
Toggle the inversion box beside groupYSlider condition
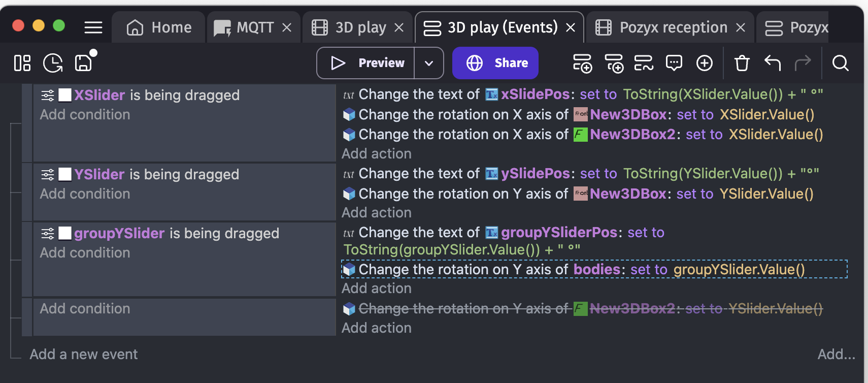pos(65,233)
